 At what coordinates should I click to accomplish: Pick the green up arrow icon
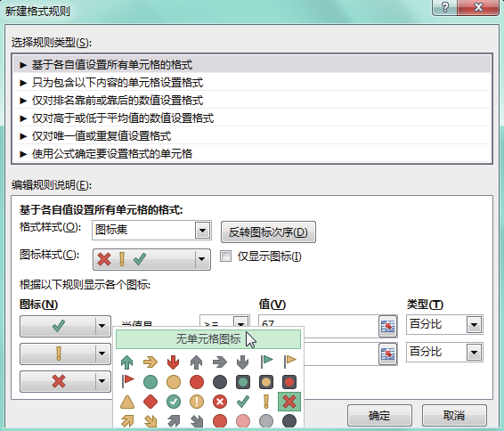tap(127, 362)
